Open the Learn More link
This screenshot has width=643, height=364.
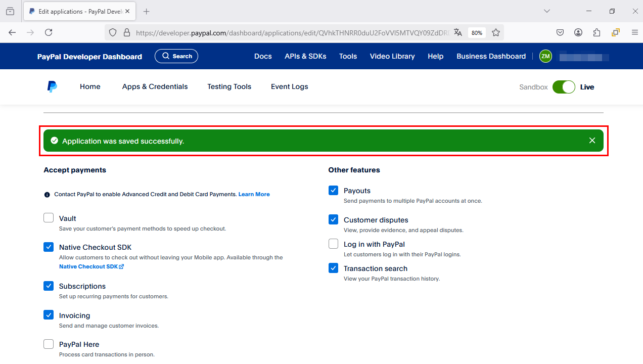[254, 194]
